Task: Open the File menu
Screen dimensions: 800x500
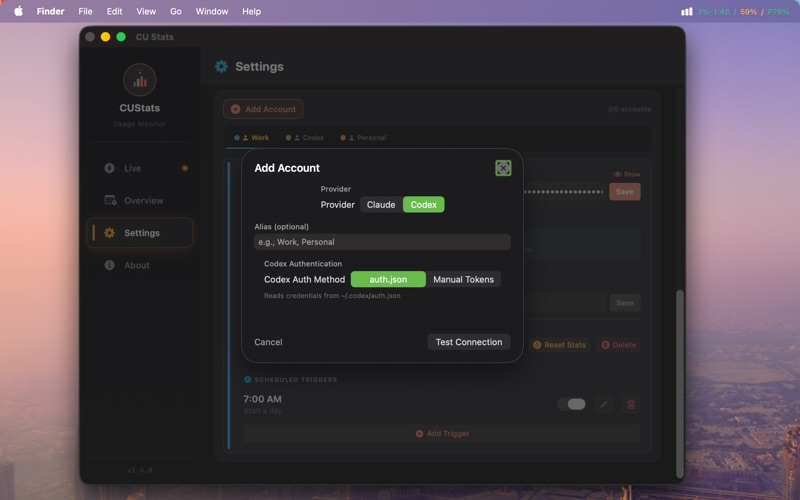Action: pyautogui.click(x=85, y=11)
